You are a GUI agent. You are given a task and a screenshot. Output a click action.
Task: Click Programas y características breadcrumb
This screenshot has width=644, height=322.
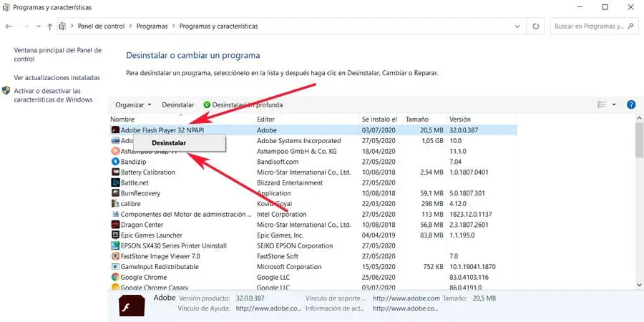[x=218, y=26]
